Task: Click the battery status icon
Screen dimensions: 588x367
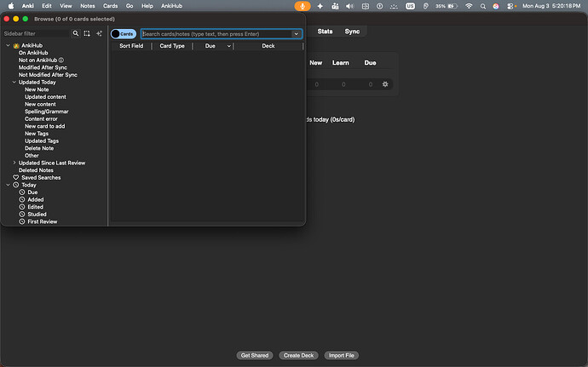Action: pyautogui.click(x=453, y=6)
